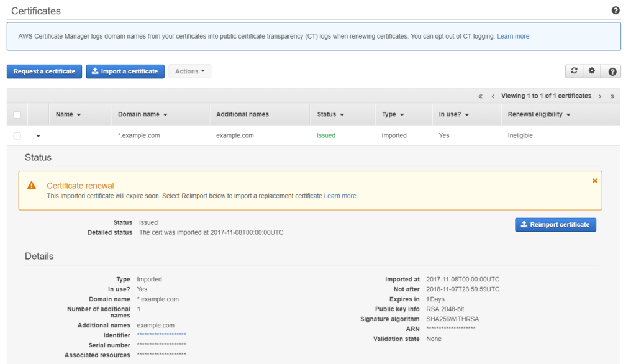Click the Not after date 2018-11-07T23:59:59UTC
Screen dimensions: 636x364
pyautogui.click(x=463, y=289)
